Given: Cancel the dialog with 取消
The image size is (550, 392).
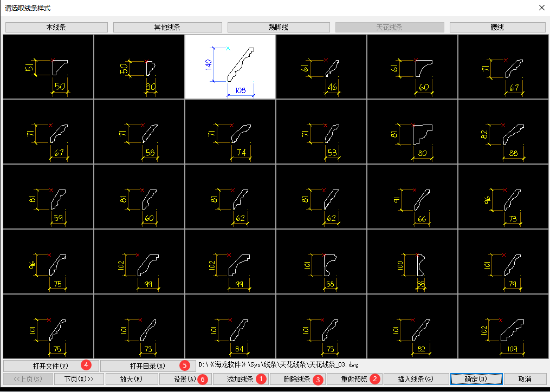Looking at the screenshot, I should tap(525, 379).
